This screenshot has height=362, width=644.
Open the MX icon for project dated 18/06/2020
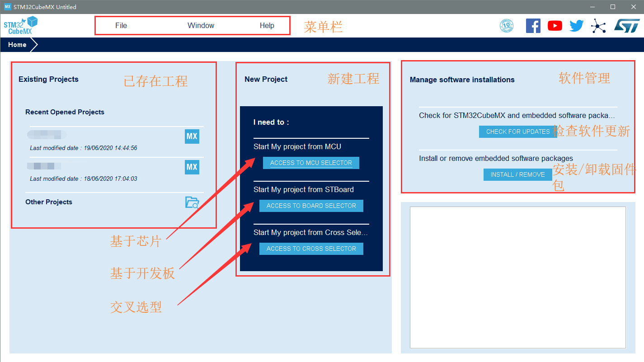[x=192, y=167]
